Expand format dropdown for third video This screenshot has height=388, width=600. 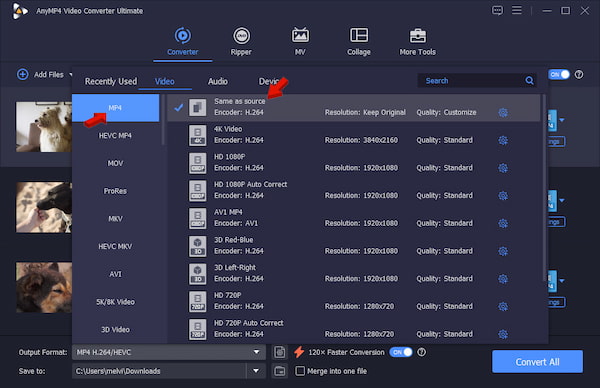point(562,281)
